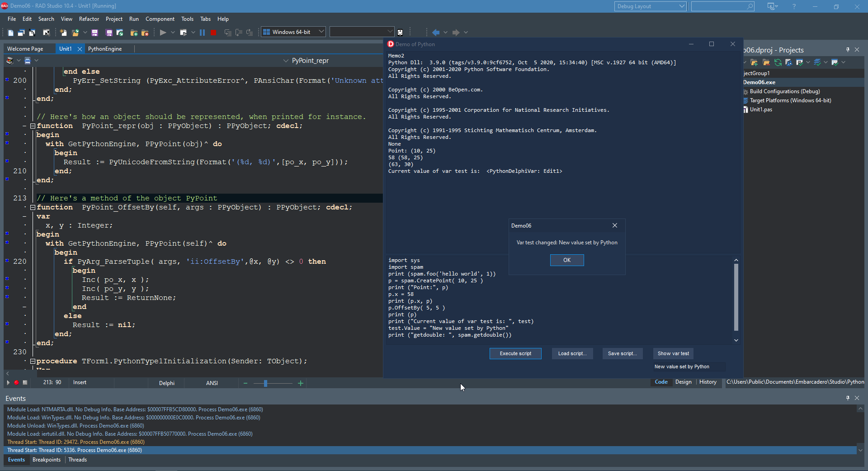Open the Component menu

click(x=160, y=19)
